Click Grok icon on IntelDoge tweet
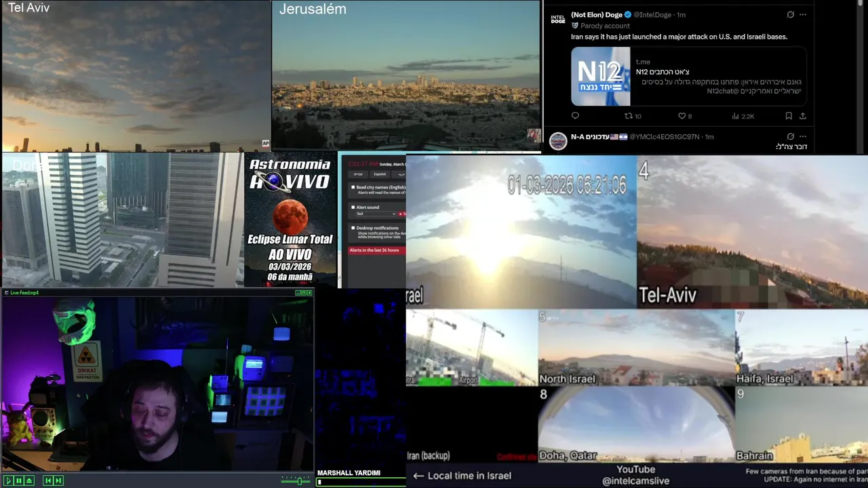The height and width of the screenshot is (488, 868). click(x=790, y=14)
